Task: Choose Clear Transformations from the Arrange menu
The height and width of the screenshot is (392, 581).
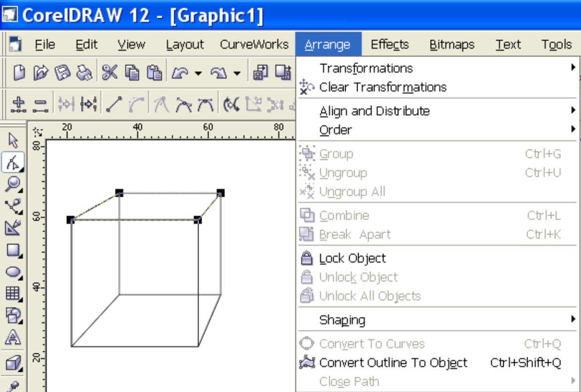Action: (x=437, y=87)
